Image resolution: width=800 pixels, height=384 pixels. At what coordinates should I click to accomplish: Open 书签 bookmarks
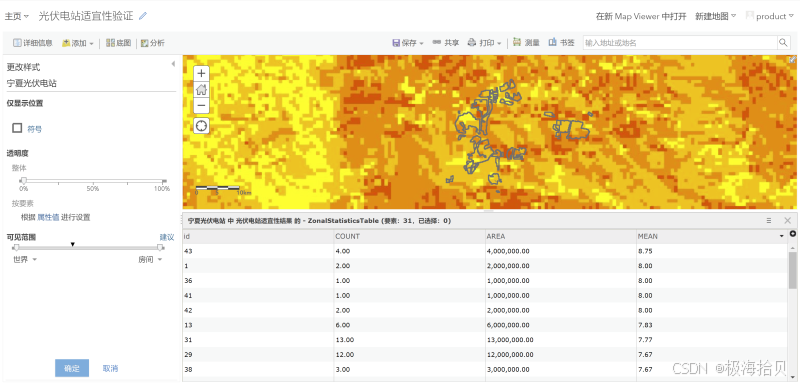coord(561,43)
